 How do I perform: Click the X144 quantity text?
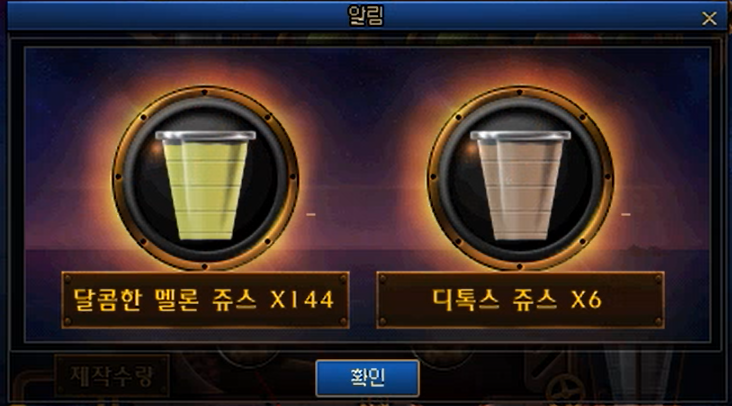(x=303, y=300)
